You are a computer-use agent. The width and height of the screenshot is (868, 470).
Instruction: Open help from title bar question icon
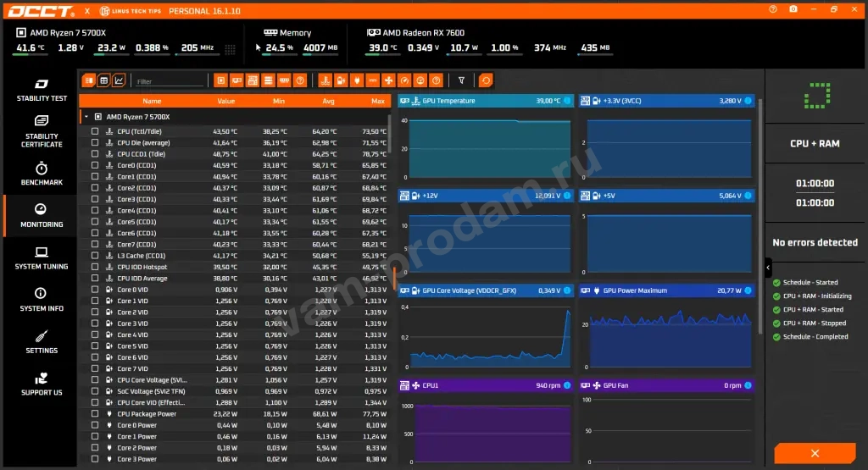(773, 9)
